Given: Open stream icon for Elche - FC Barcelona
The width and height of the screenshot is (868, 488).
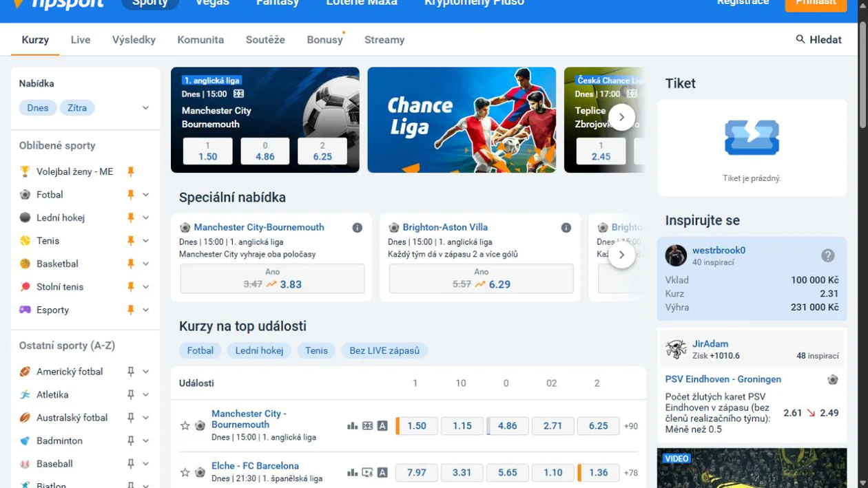Looking at the screenshot, I should tap(367, 473).
